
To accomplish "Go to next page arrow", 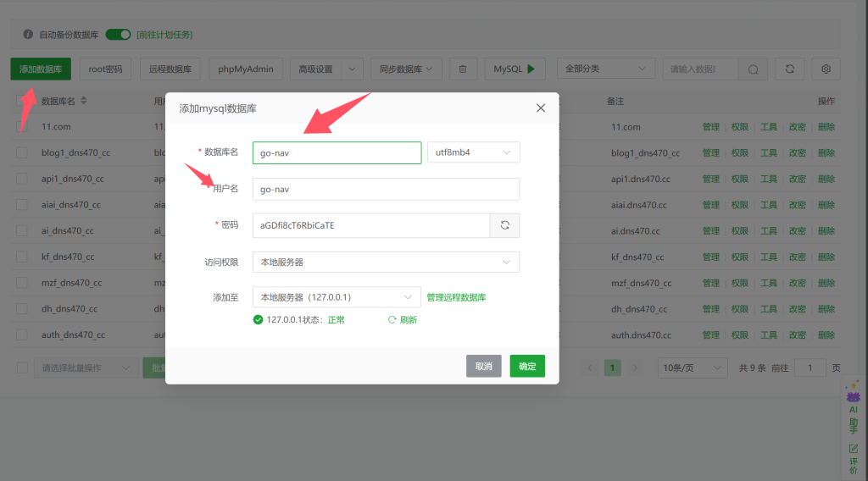I will (635, 368).
